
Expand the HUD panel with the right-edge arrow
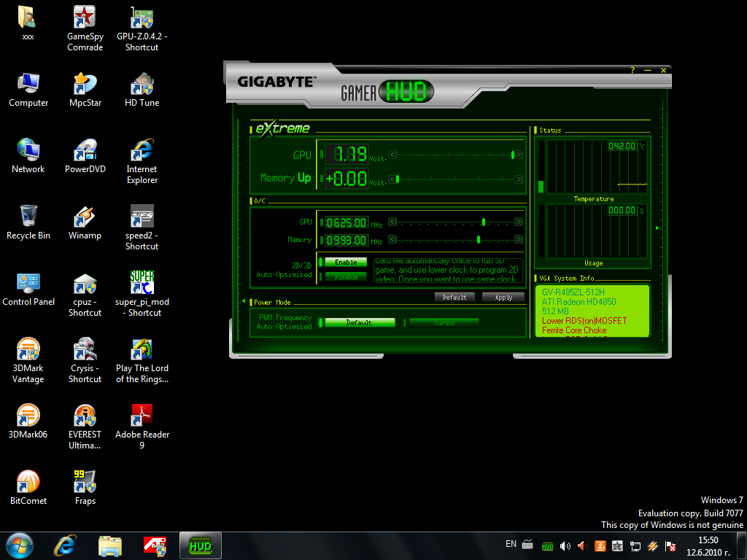[657, 227]
